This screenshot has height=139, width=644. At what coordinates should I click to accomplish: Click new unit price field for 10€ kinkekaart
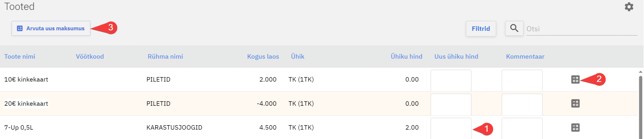451,80
